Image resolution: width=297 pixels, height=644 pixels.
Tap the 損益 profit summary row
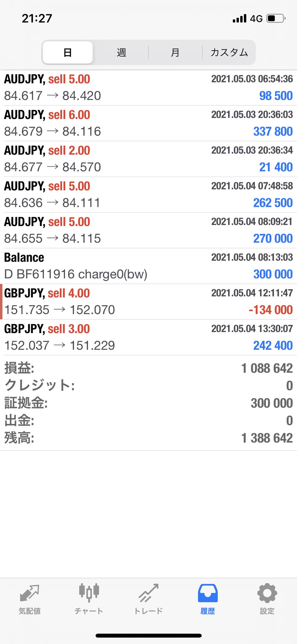pyautogui.click(x=148, y=368)
